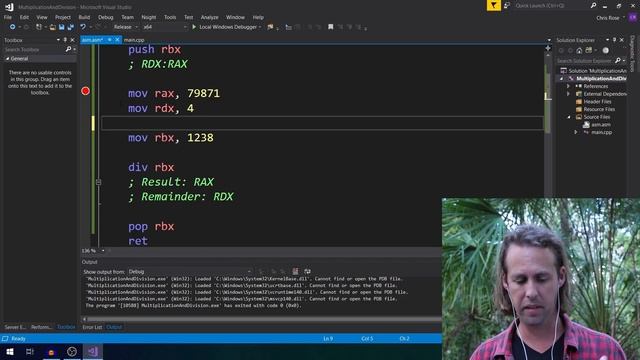
Task: Click the feedback notification flag icon
Action: click(493, 5)
